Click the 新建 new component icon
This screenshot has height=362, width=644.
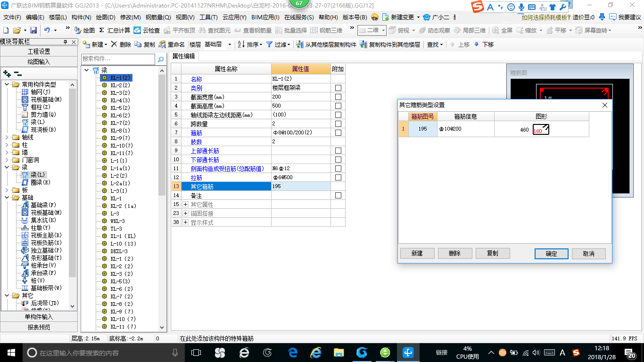(86, 44)
